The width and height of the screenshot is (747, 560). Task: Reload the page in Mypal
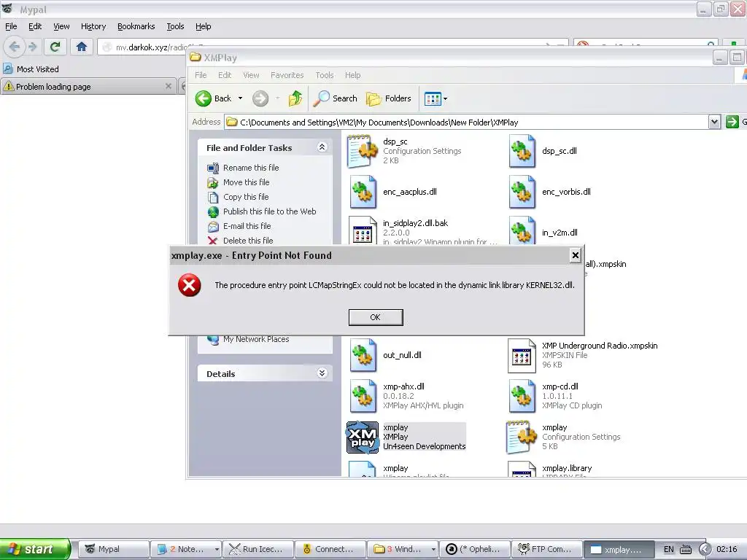(55, 47)
